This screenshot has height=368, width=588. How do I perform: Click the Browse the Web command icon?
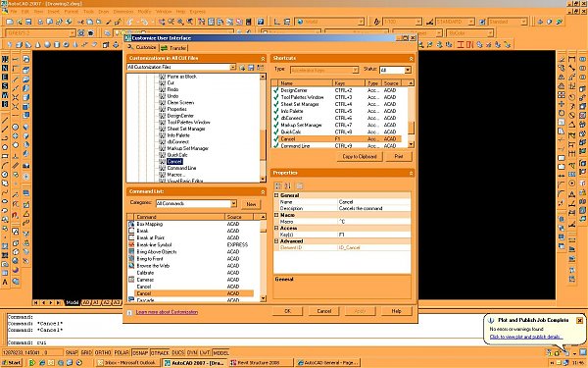click(x=131, y=266)
